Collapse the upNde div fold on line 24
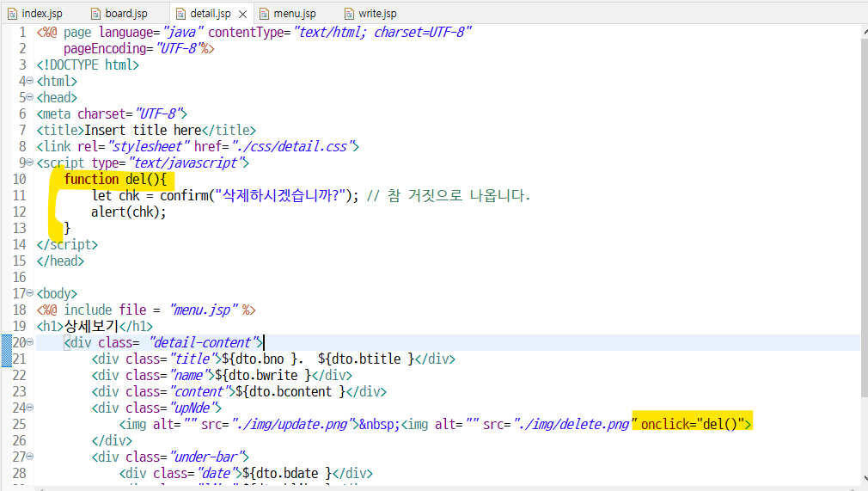Screen dimensions: 868x491 coord(30,408)
